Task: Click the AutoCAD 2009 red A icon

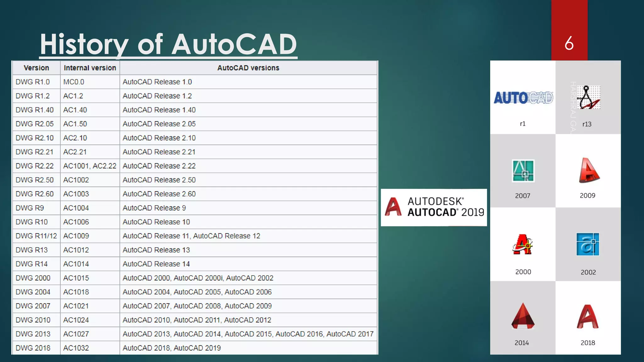Action: [x=589, y=170]
